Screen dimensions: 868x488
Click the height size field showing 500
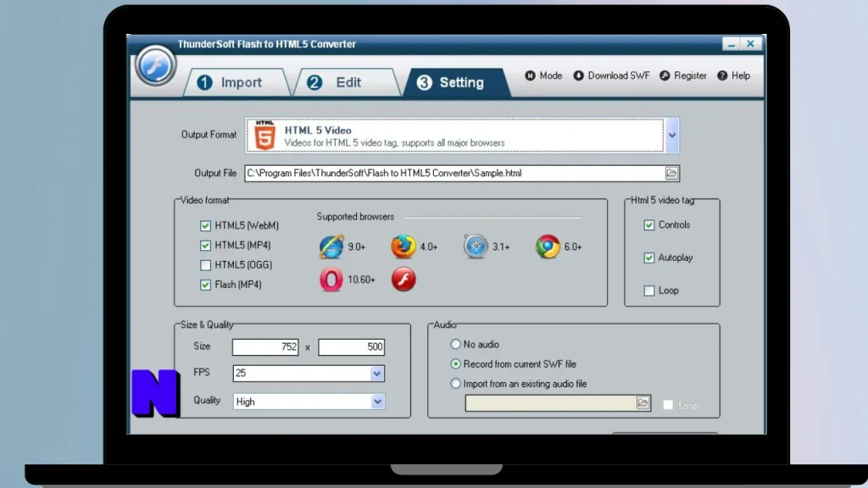(351, 347)
